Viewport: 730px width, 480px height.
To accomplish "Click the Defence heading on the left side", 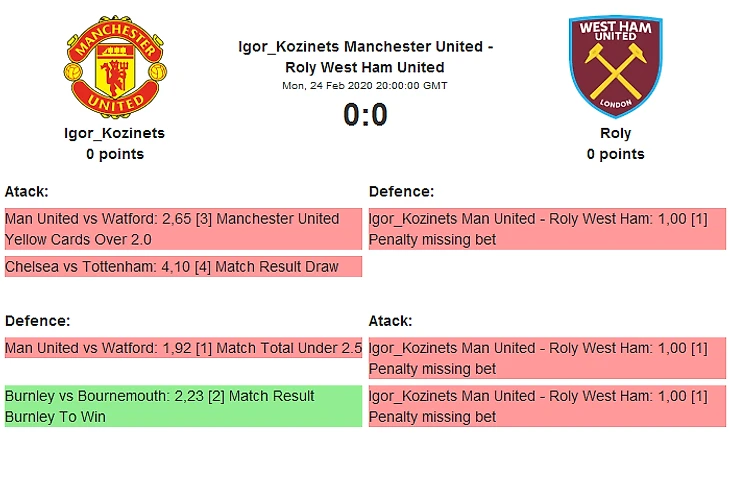I will (x=37, y=321).
